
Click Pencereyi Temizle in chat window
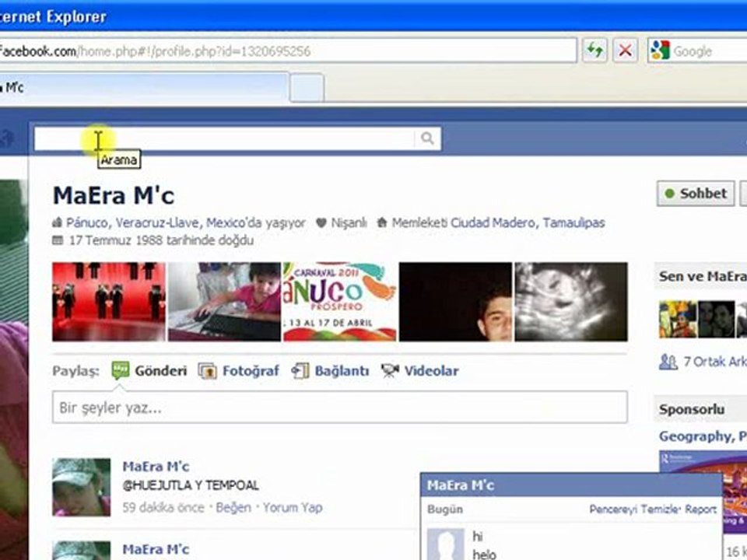point(634,509)
